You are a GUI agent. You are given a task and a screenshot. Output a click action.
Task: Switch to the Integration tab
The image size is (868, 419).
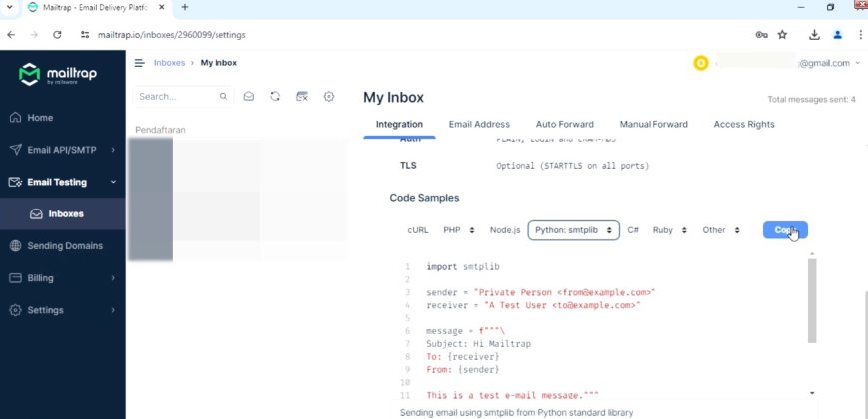coord(399,125)
